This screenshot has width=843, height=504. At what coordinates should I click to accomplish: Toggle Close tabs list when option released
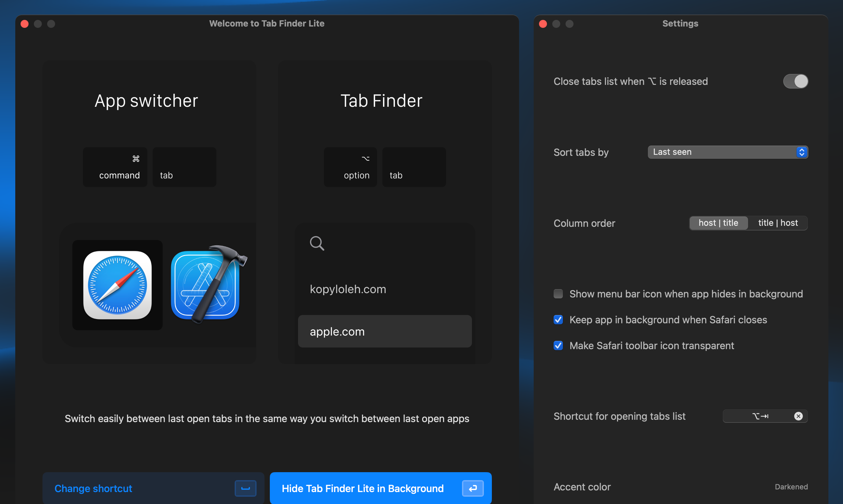click(x=796, y=81)
